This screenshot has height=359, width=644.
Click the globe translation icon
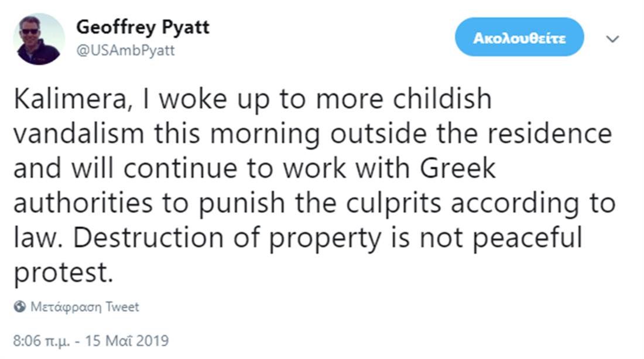19,306
